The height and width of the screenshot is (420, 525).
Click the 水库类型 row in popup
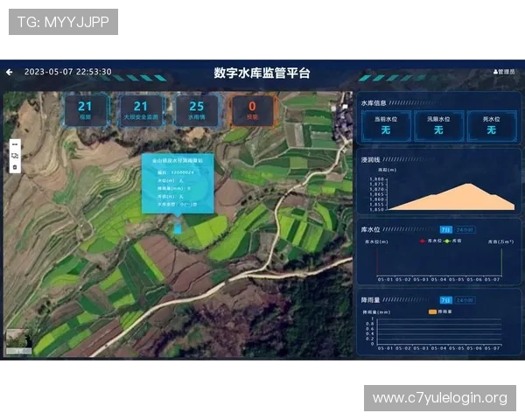[177, 204]
